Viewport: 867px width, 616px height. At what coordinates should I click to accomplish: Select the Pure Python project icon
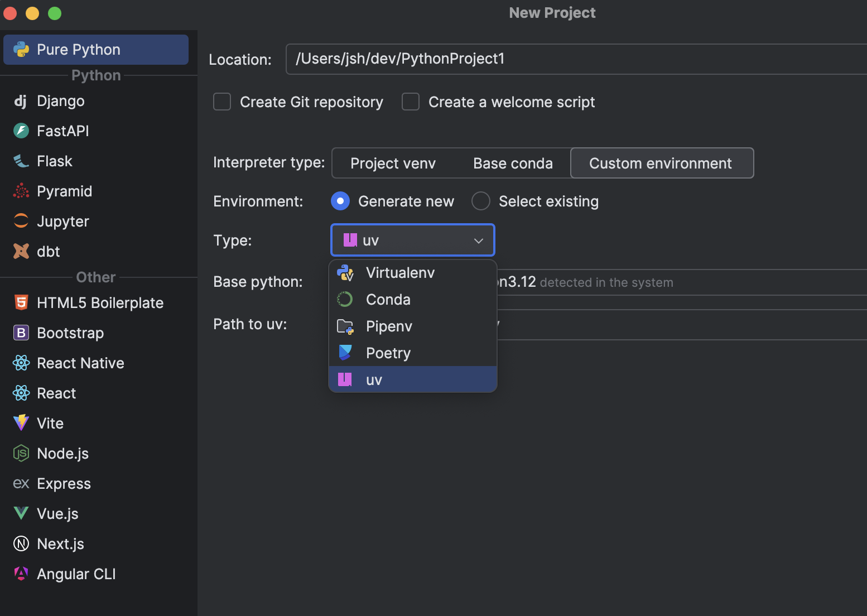click(x=21, y=50)
